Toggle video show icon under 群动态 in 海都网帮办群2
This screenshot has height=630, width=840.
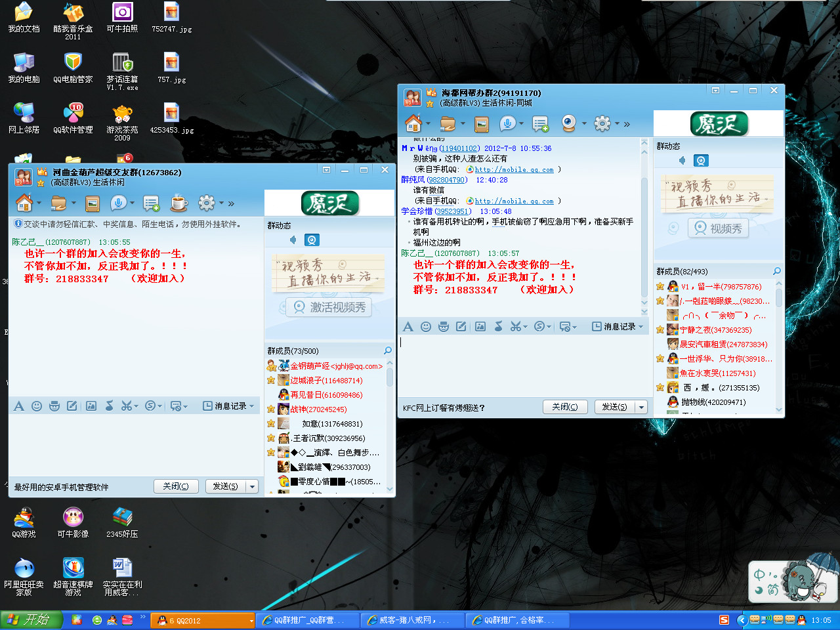click(701, 161)
